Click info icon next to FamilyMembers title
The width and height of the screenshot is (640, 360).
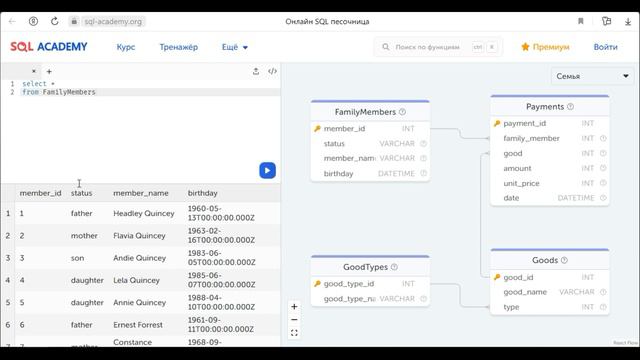402,112
